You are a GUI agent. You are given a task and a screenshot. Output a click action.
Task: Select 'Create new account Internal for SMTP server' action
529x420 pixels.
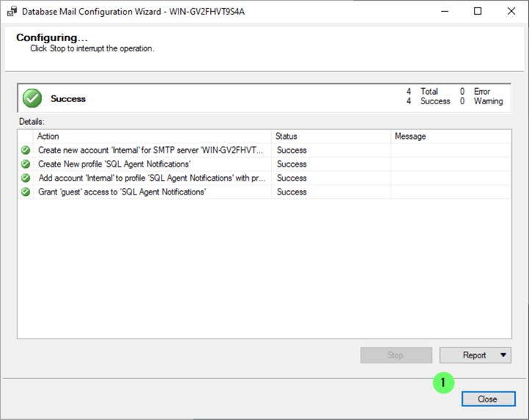[x=151, y=150]
